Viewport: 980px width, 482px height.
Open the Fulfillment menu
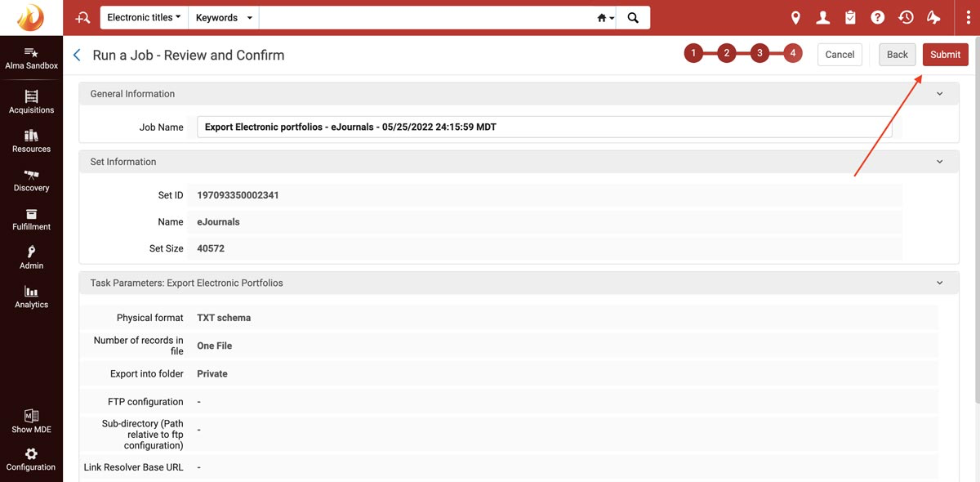[x=31, y=219]
